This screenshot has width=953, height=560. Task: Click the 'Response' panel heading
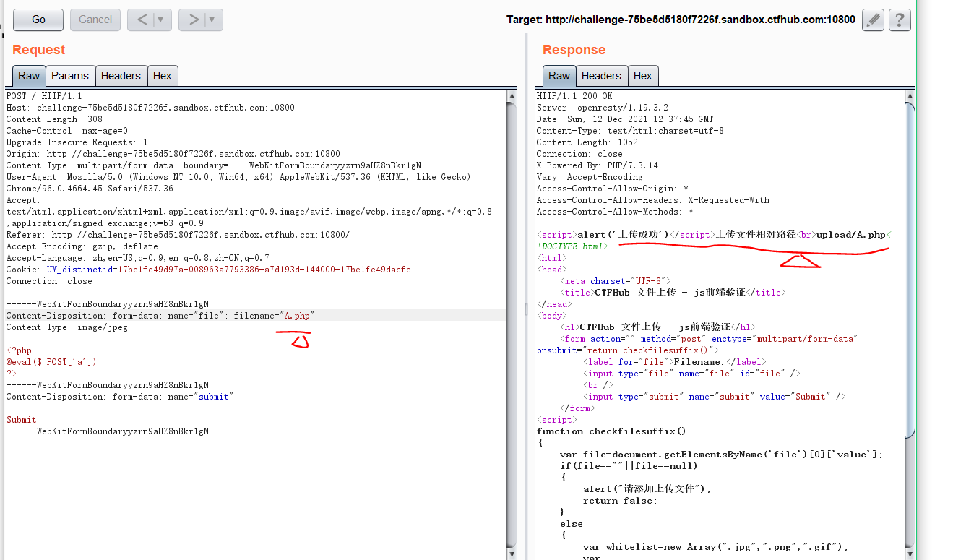point(574,50)
